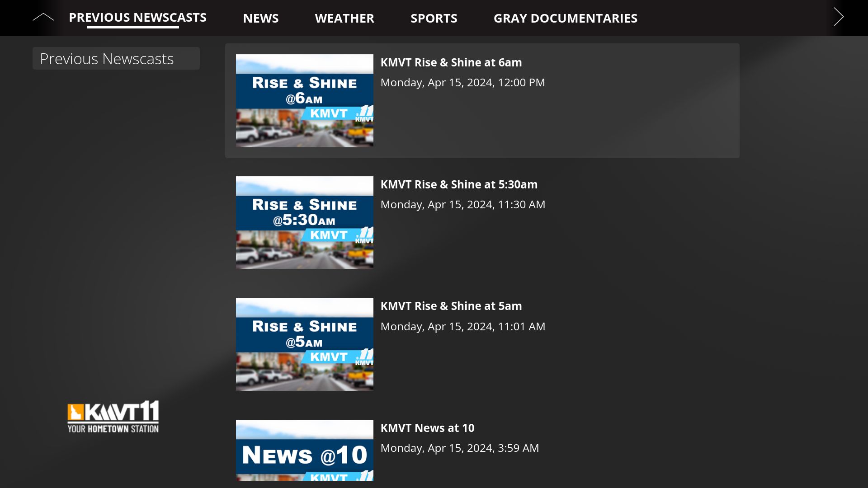Select the KMVT 11 station logo
Image resolution: width=868 pixels, height=488 pixels.
point(113,416)
